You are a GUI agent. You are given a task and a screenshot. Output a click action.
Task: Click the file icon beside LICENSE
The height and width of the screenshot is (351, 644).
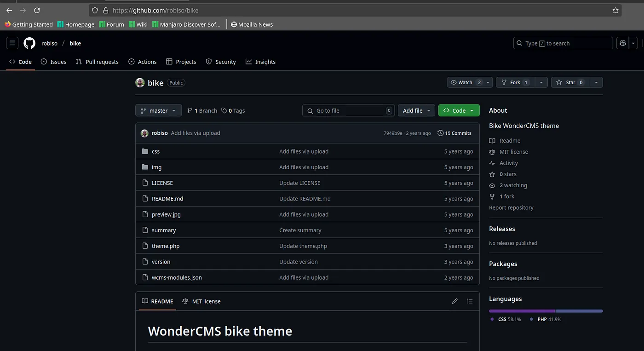[x=145, y=183]
